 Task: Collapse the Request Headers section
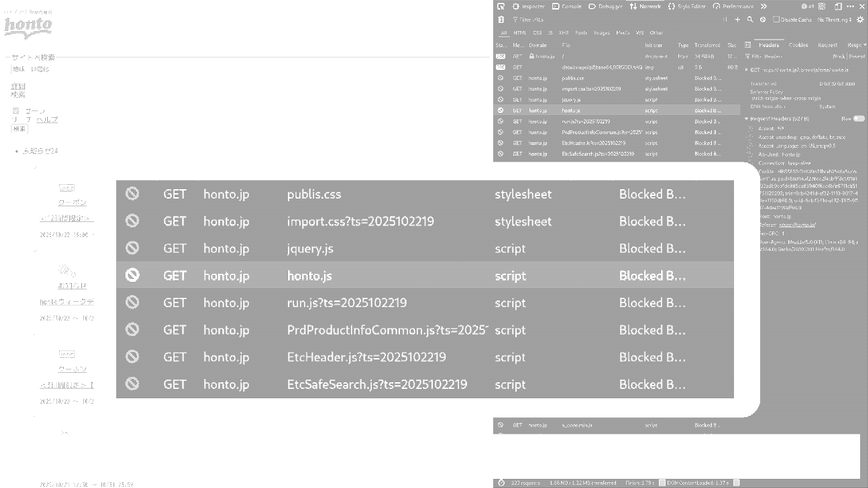[x=747, y=119]
